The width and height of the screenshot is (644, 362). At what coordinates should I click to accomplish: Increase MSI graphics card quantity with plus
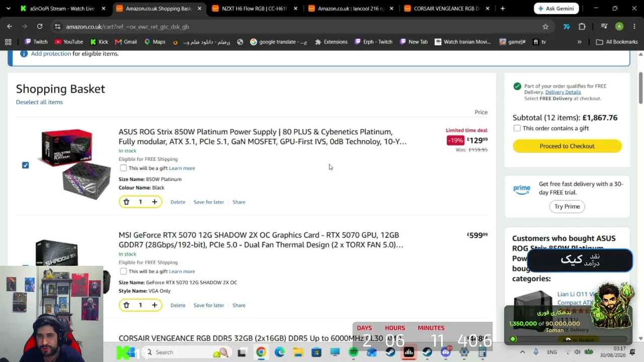[154, 305]
